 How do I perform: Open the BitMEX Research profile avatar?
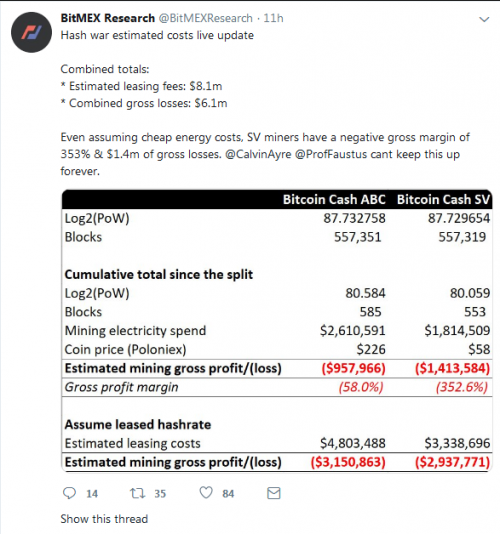31,32
